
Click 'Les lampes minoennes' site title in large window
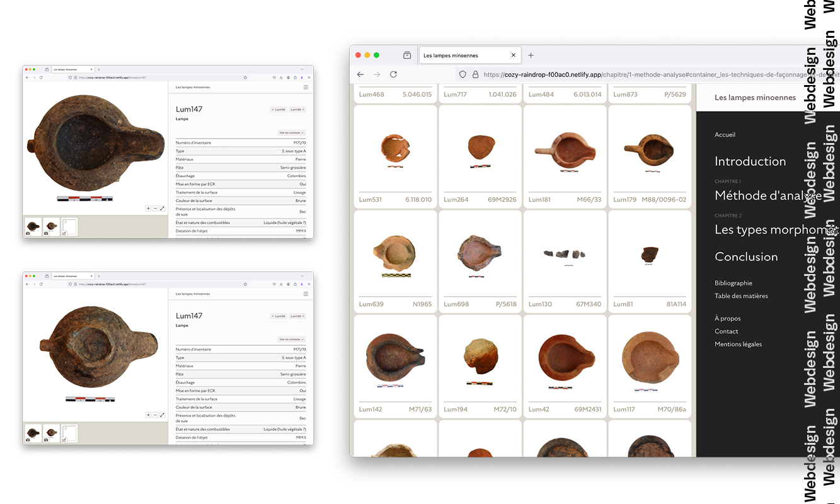click(755, 98)
